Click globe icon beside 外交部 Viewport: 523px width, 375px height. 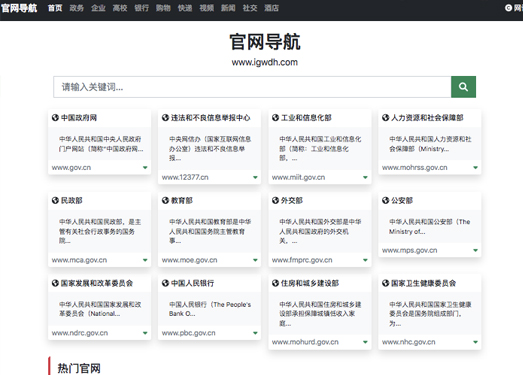pyautogui.click(x=275, y=200)
